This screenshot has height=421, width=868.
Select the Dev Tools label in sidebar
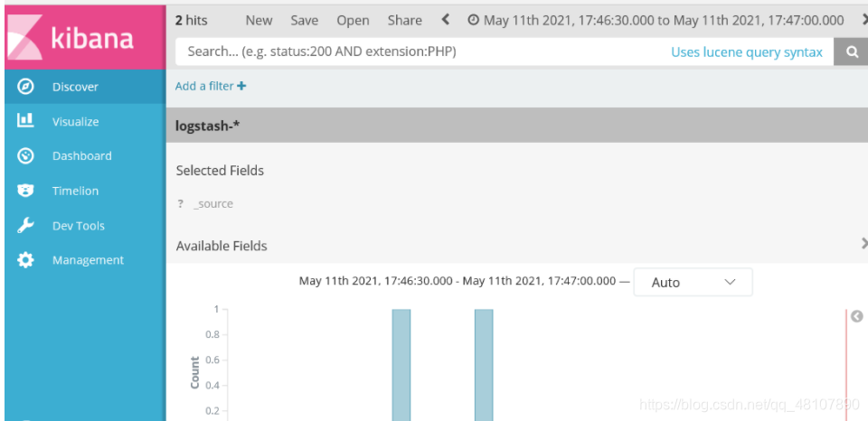(79, 226)
